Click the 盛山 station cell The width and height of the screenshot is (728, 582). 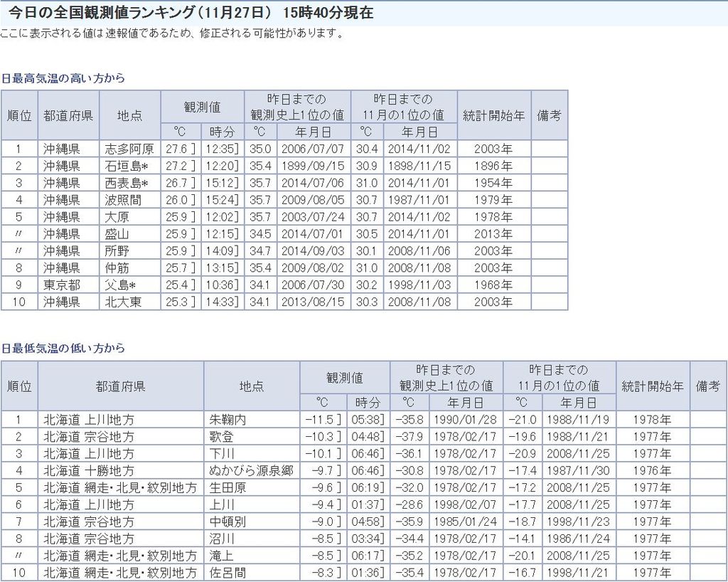coord(130,233)
